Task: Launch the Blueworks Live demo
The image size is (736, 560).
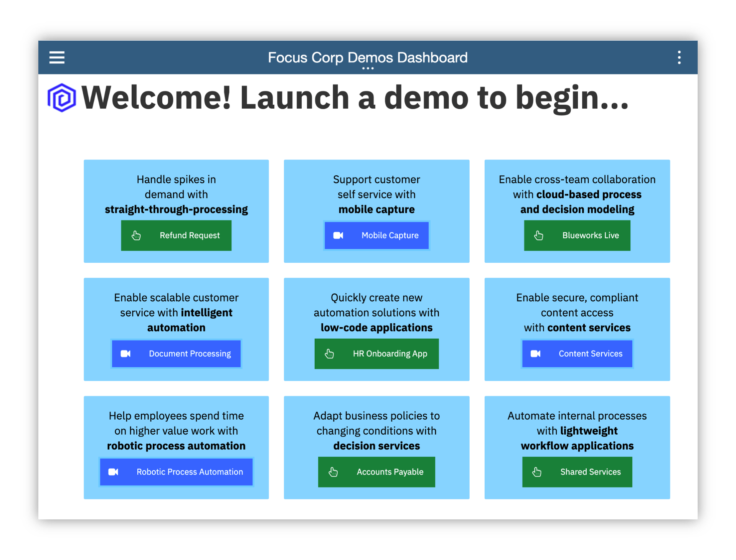Action: click(x=577, y=235)
